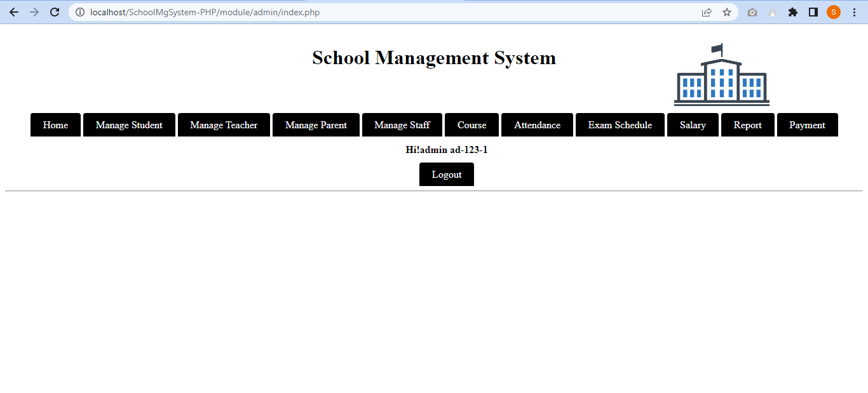Open Manage Teacher
The height and width of the screenshot is (393, 868).
click(x=224, y=124)
